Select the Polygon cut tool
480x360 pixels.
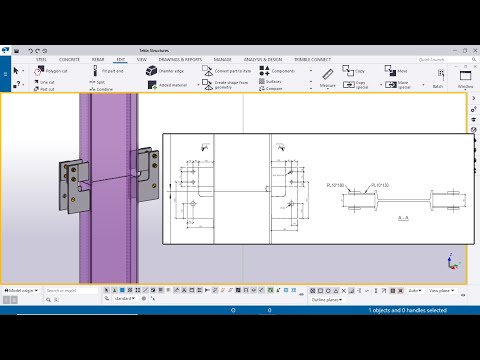[51, 71]
